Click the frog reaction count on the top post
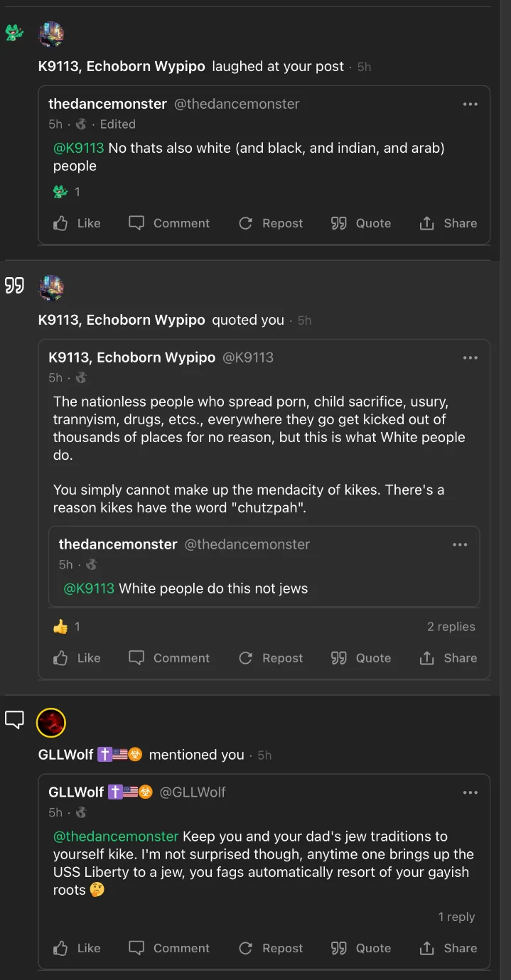This screenshot has width=511, height=980. pos(67,192)
